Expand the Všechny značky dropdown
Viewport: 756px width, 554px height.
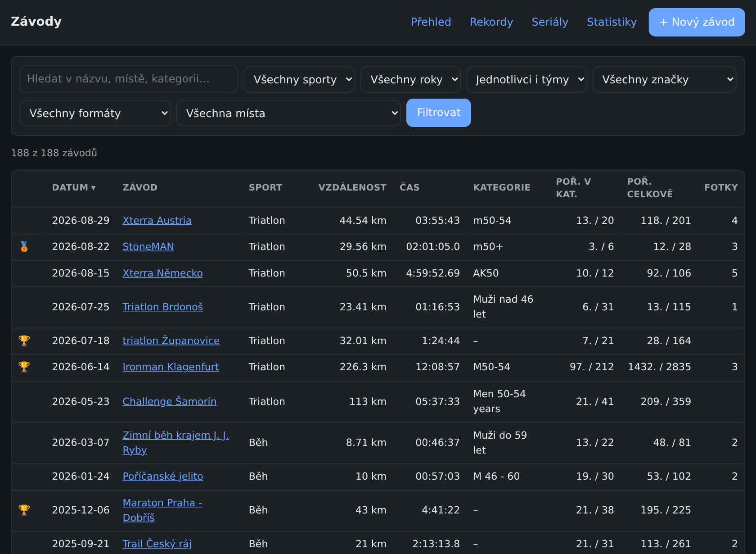(664, 80)
